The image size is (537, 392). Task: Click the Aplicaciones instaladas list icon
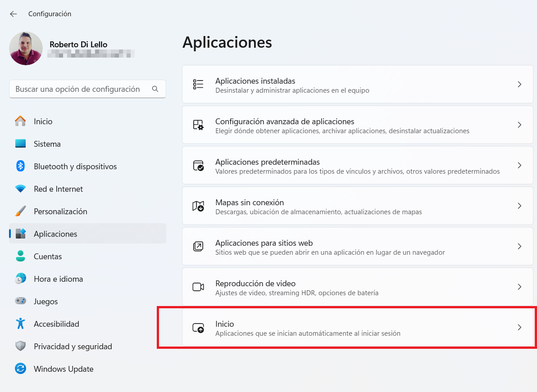(198, 85)
